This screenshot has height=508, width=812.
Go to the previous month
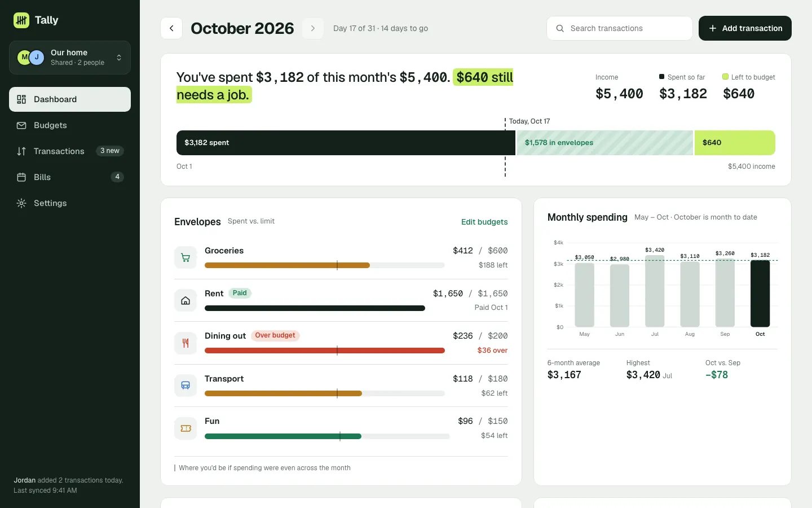pos(171,28)
